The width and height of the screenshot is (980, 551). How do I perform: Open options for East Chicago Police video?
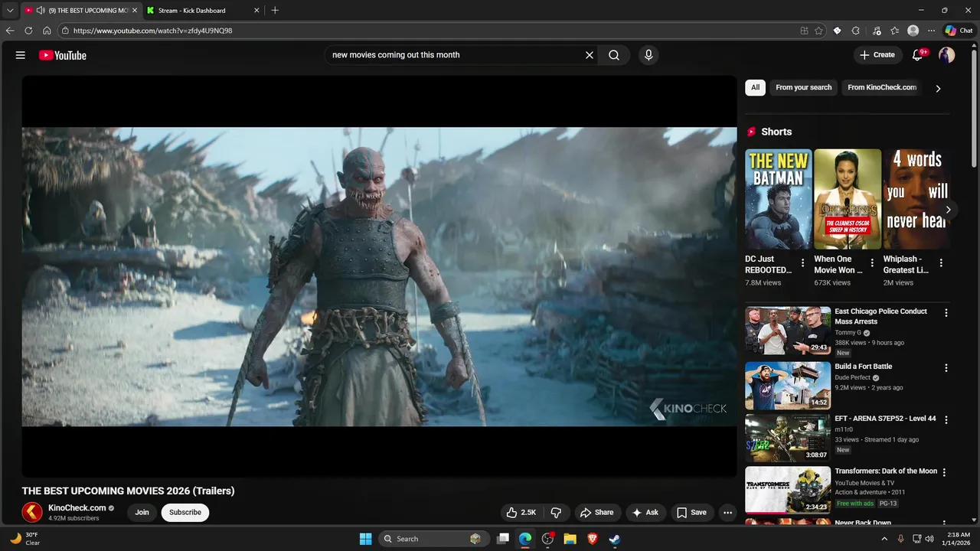tap(946, 313)
